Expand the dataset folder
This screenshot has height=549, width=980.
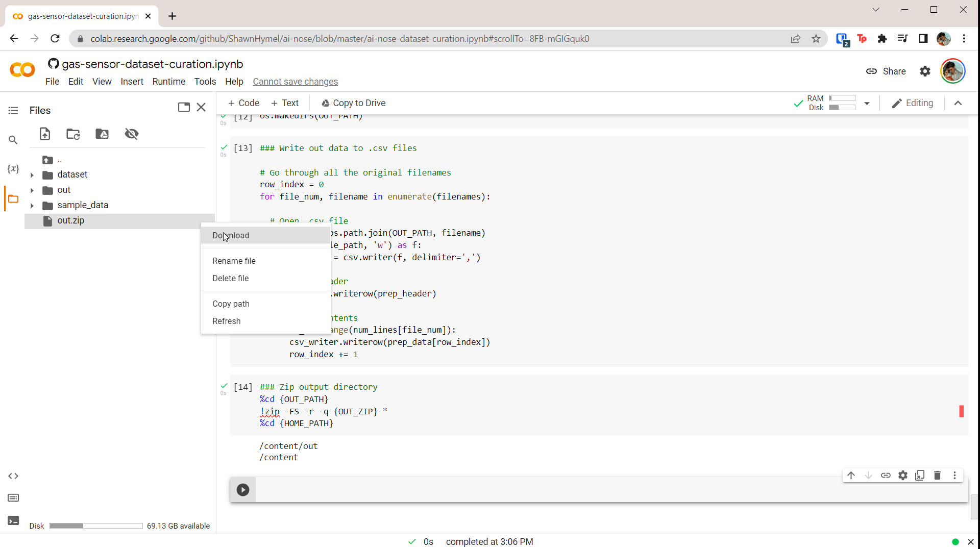[32, 175]
